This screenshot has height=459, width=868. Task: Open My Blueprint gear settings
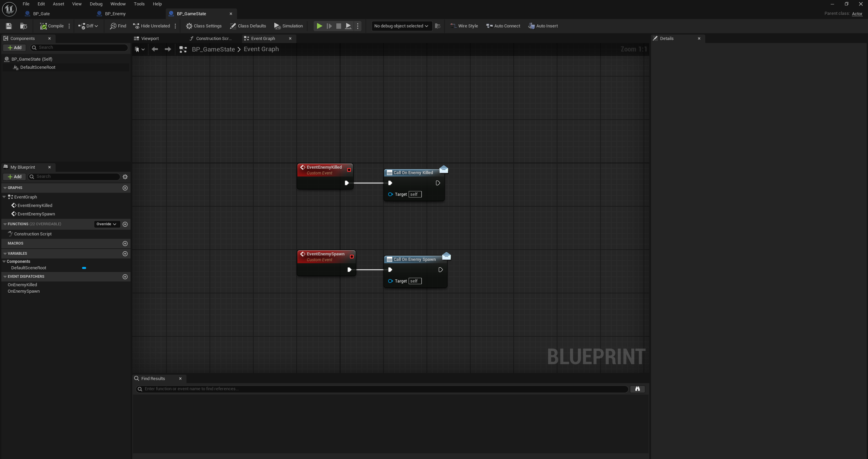[125, 177]
